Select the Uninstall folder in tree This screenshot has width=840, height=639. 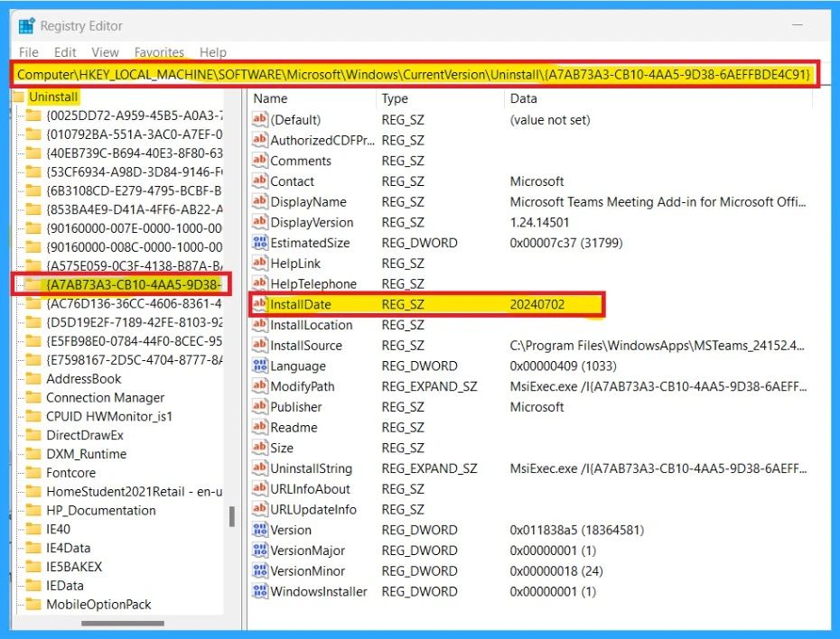tap(53, 97)
